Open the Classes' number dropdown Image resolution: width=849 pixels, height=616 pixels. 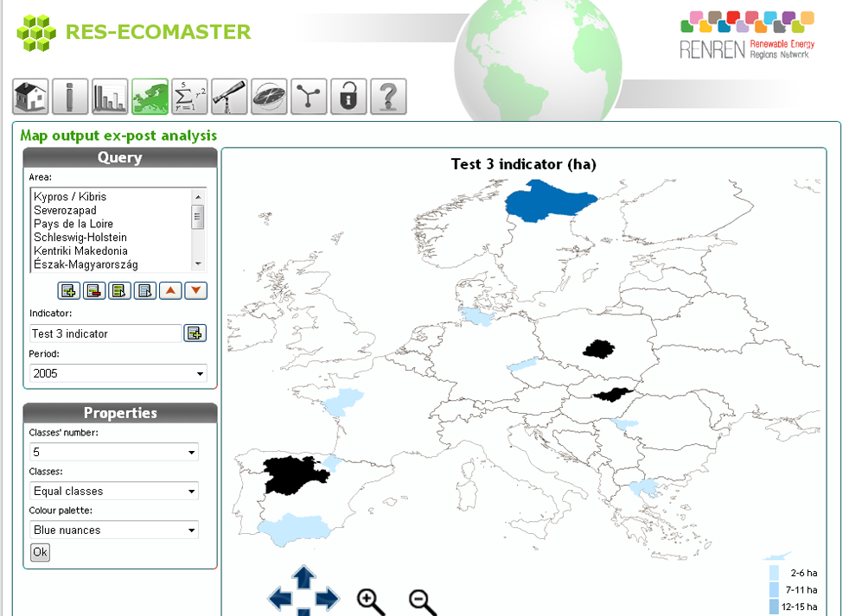(x=114, y=452)
